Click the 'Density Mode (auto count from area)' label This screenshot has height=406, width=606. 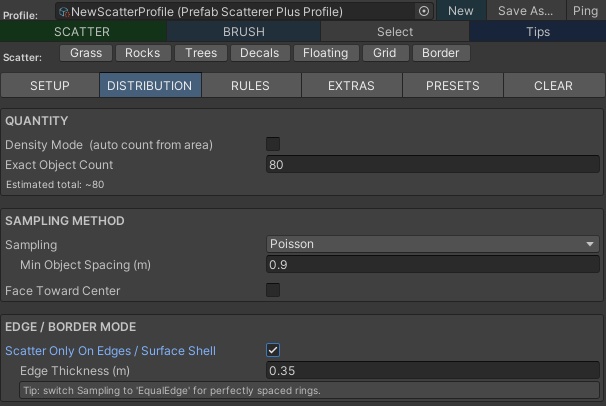(109, 145)
